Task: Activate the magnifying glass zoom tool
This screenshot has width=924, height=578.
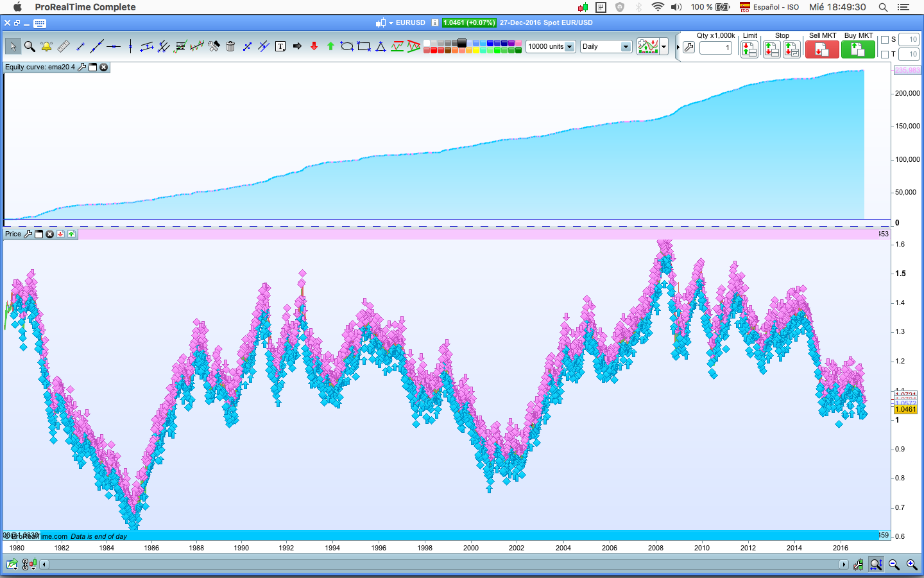Action: tap(30, 46)
